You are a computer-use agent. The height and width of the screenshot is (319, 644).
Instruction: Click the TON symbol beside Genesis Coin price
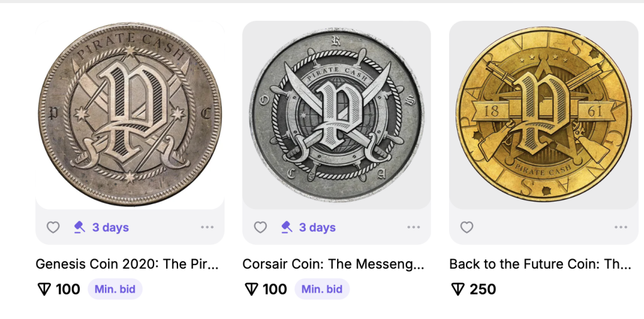coord(44,289)
